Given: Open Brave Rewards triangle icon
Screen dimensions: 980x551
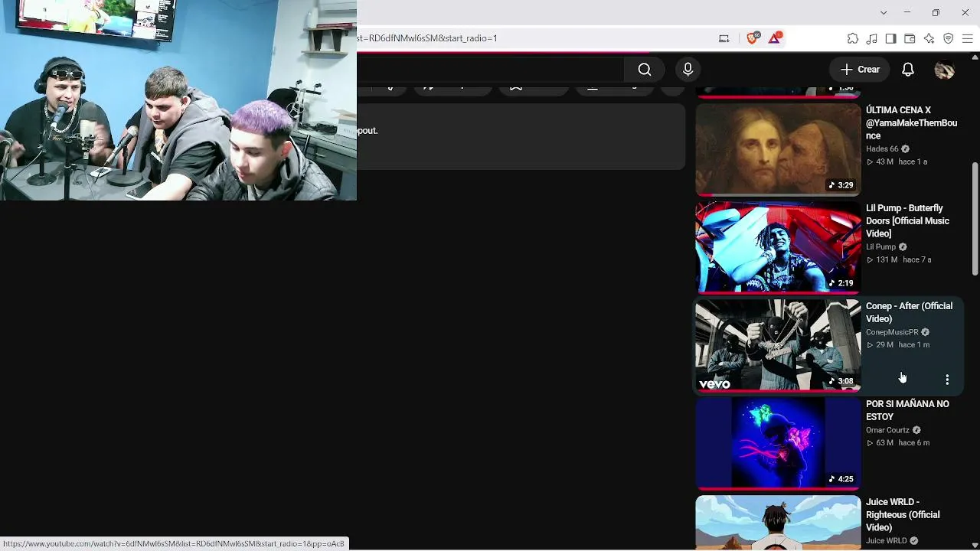Looking at the screenshot, I should pyautogui.click(x=775, y=38).
